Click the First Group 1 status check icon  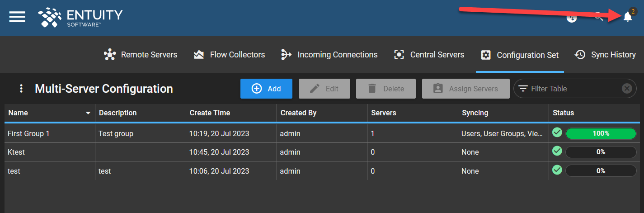[557, 133]
